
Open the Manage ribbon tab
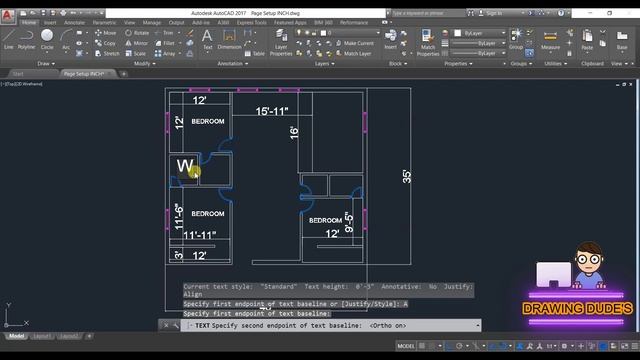coord(152,22)
